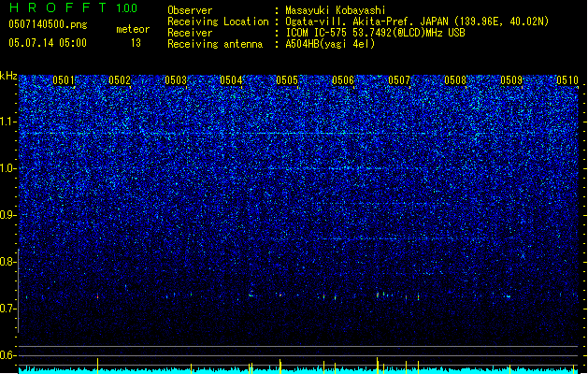Click antenna value A504HB(yagi 4el)
588x374 pixels.
pos(330,44)
